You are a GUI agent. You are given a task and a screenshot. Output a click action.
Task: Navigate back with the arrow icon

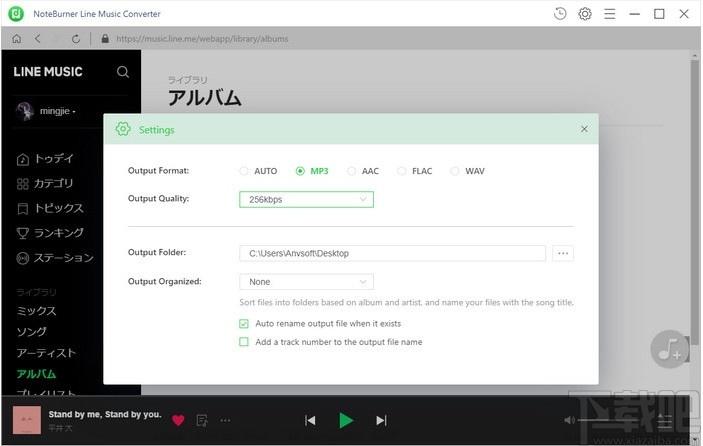[38, 39]
